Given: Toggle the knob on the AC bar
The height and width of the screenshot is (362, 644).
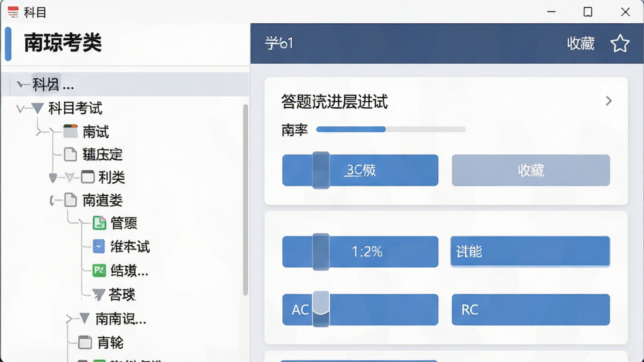Looking at the screenshot, I should (321, 309).
